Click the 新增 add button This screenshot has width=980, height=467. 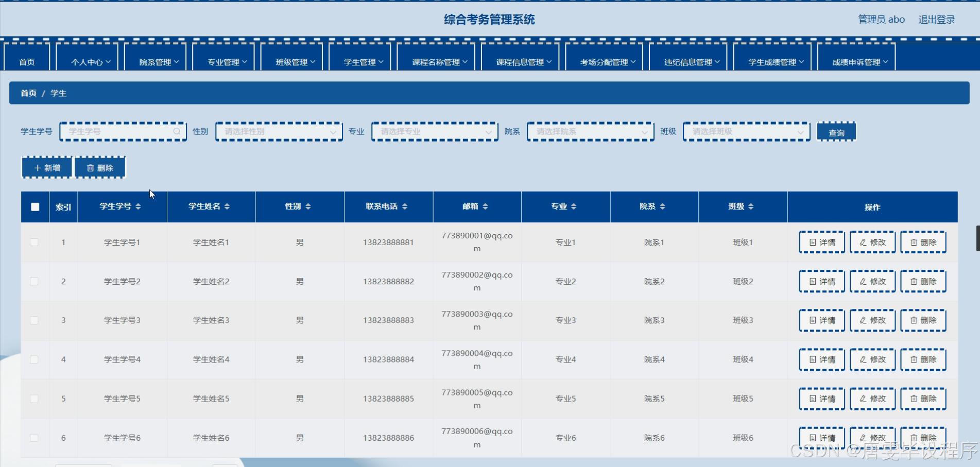[47, 168]
